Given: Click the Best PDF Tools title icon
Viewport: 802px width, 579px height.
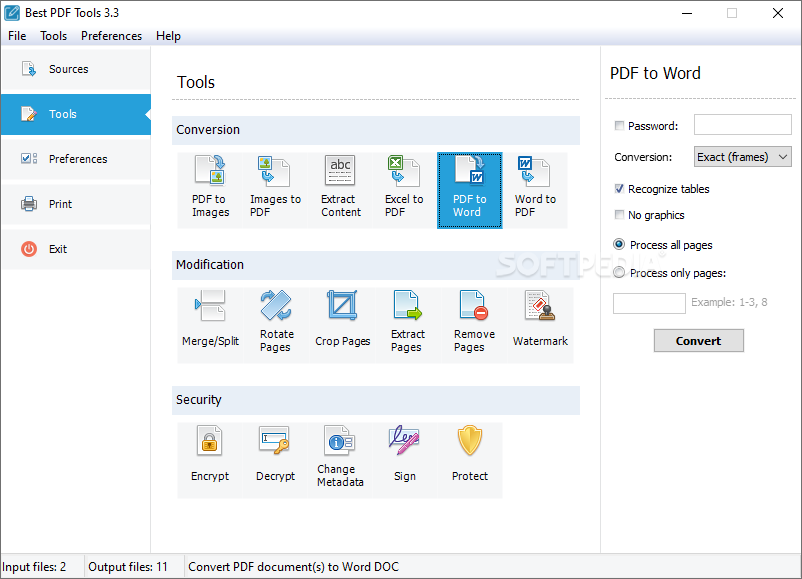Looking at the screenshot, I should (12, 13).
